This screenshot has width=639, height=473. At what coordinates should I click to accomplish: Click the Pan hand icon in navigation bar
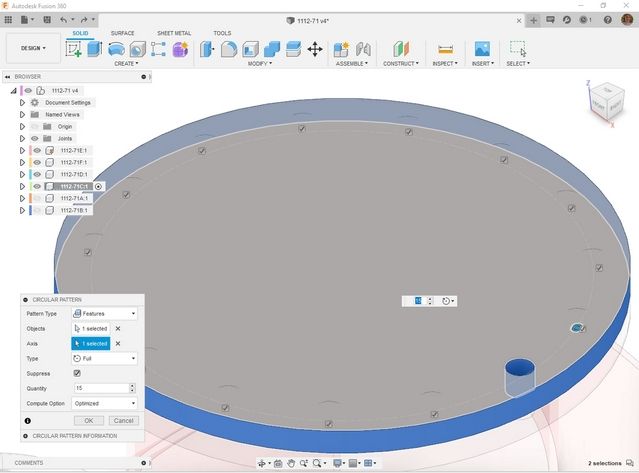[x=291, y=463]
